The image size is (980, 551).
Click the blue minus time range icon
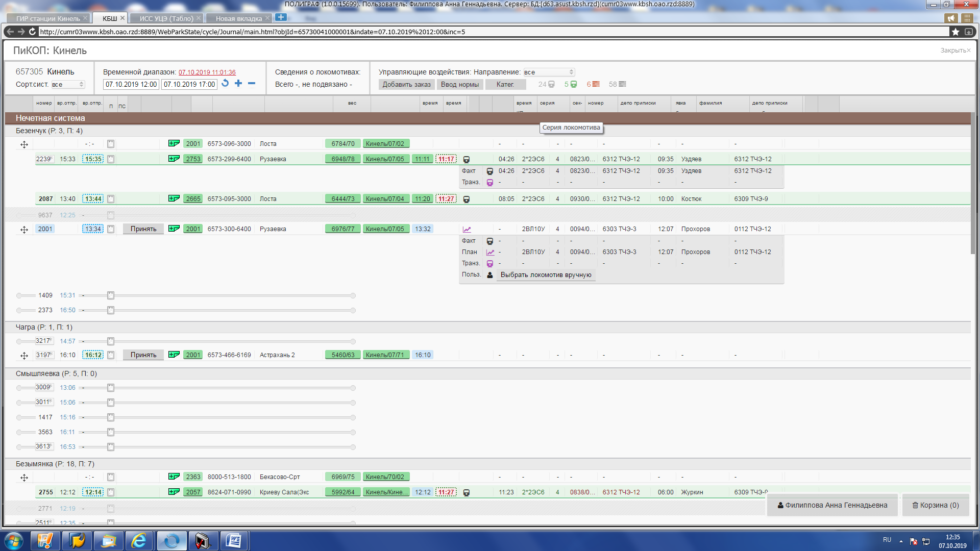pos(252,83)
